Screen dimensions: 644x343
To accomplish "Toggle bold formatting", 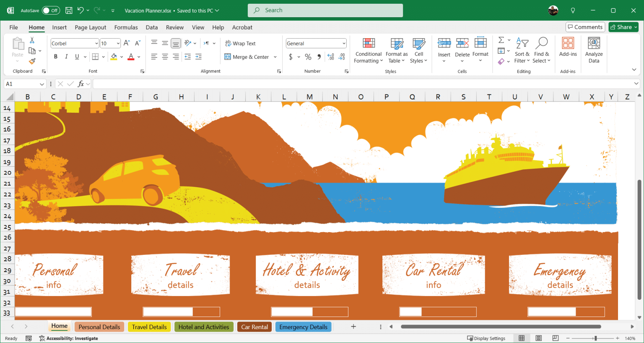I will [56, 56].
